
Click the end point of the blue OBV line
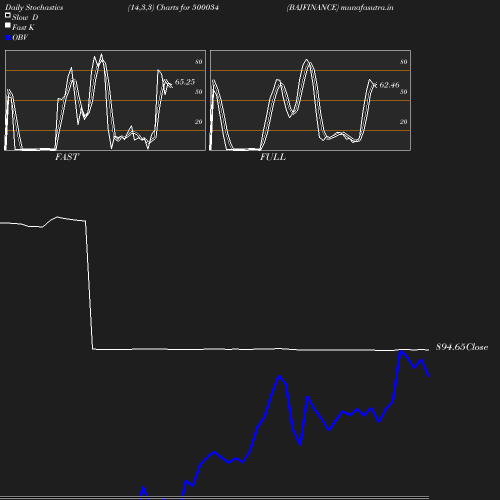coord(429,377)
